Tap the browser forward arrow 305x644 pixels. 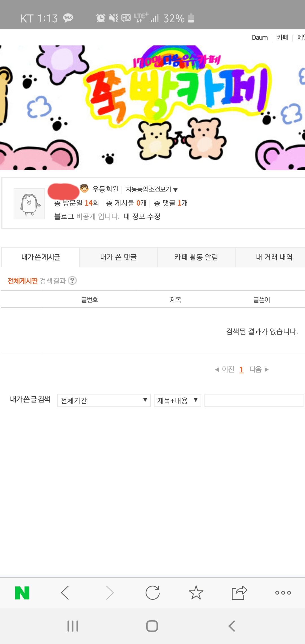(110, 593)
